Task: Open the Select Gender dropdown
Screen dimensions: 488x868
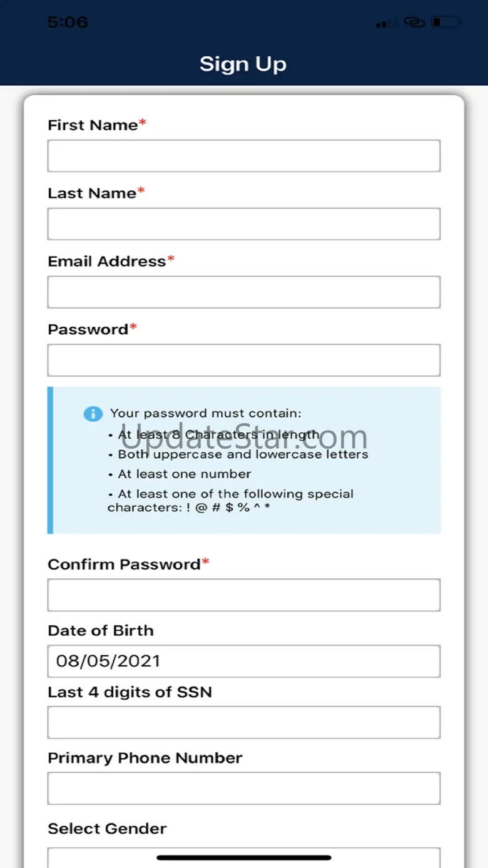Action: click(244, 857)
